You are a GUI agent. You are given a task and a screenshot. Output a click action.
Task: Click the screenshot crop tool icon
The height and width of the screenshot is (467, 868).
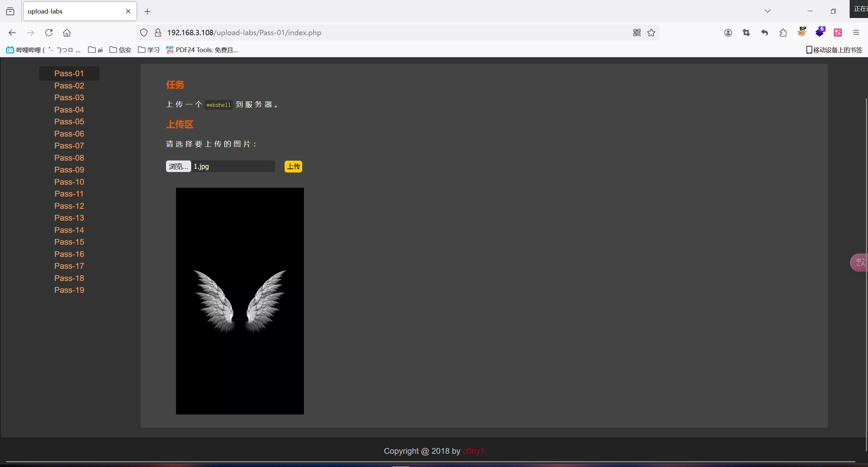click(746, 33)
